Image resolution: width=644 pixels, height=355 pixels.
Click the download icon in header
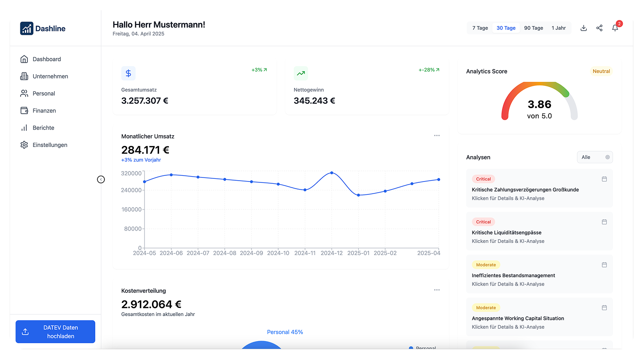click(584, 28)
